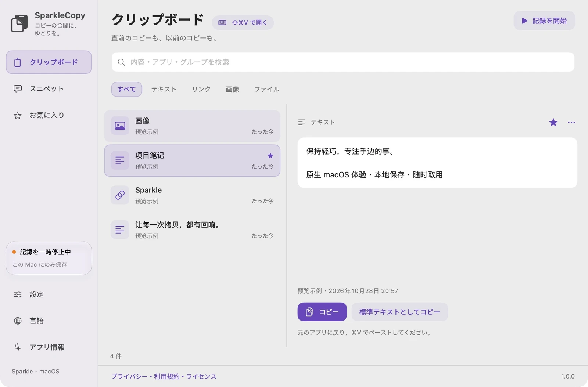Image resolution: width=588 pixels, height=387 pixels.
Task: Start recording with 記録を開始 button
Action: point(544,21)
